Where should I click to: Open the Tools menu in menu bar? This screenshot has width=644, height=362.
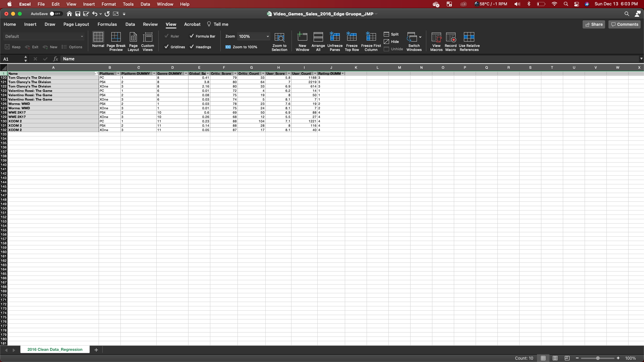click(128, 4)
